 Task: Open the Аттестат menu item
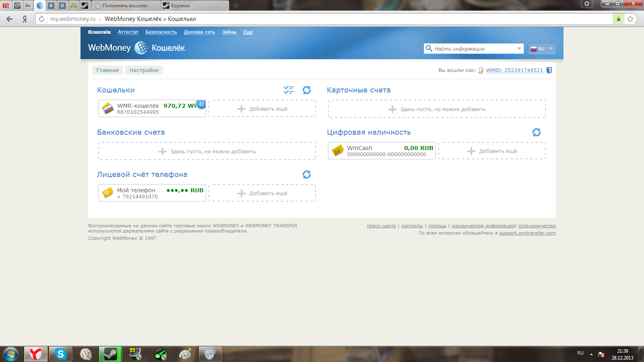pyautogui.click(x=128, y=32)
